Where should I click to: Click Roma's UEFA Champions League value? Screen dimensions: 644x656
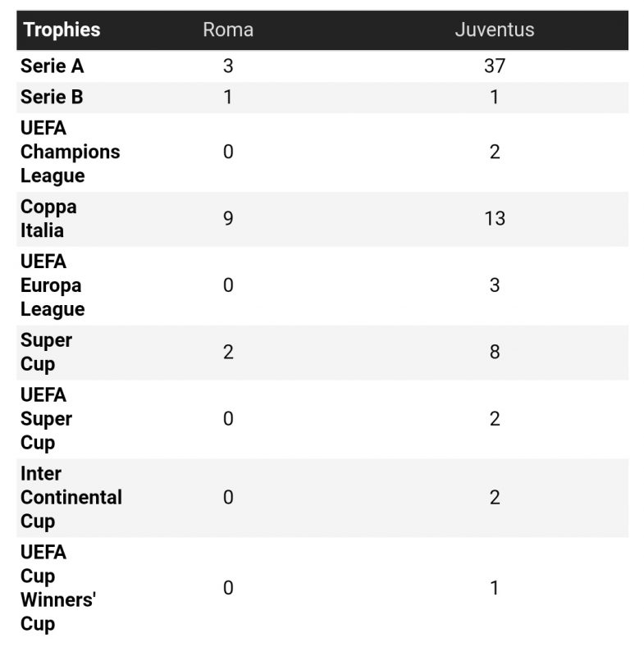[x=228, y=153]
